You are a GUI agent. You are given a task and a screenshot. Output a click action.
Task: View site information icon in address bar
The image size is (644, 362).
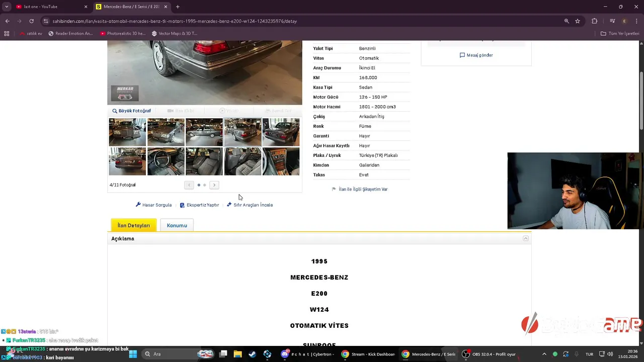pyautogui.click(x=46, y=21)
